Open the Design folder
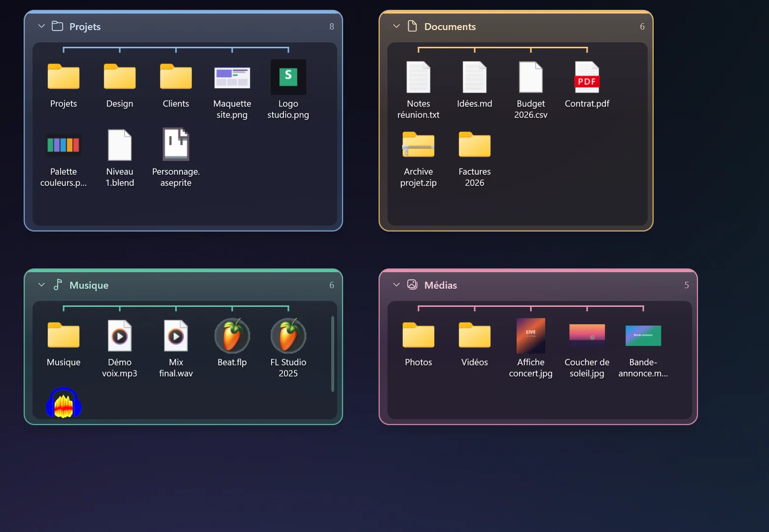 click(x=120, y=77)
